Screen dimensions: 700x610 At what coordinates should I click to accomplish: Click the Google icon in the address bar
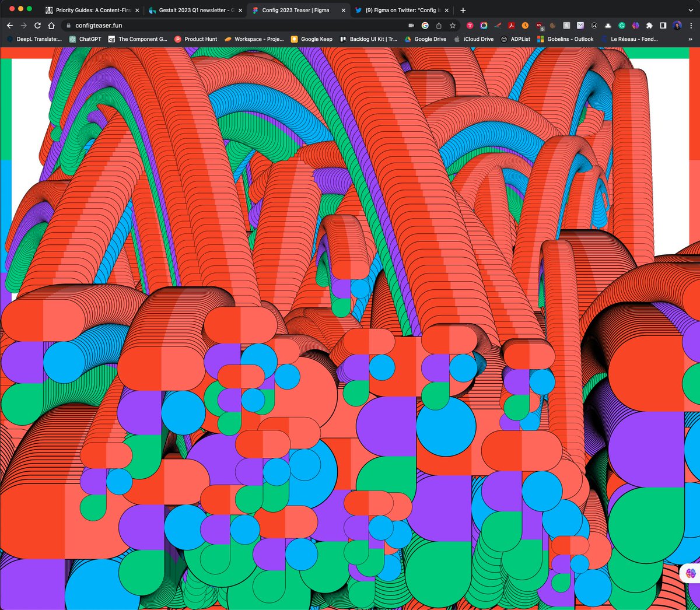coord(425,26)
